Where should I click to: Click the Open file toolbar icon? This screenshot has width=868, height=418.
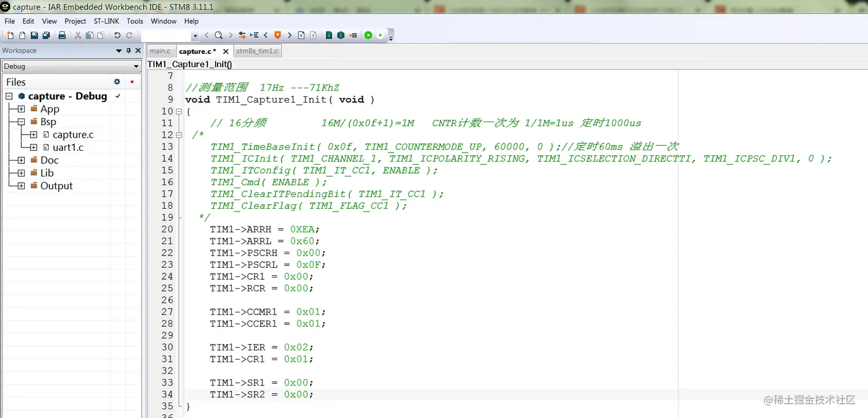pyautogui.click(x=22, y=36)
